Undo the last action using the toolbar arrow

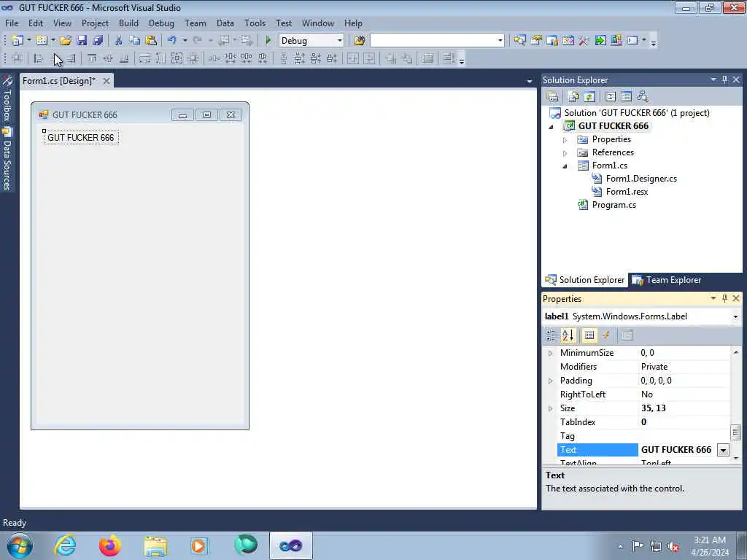click(x=172, y=41)
